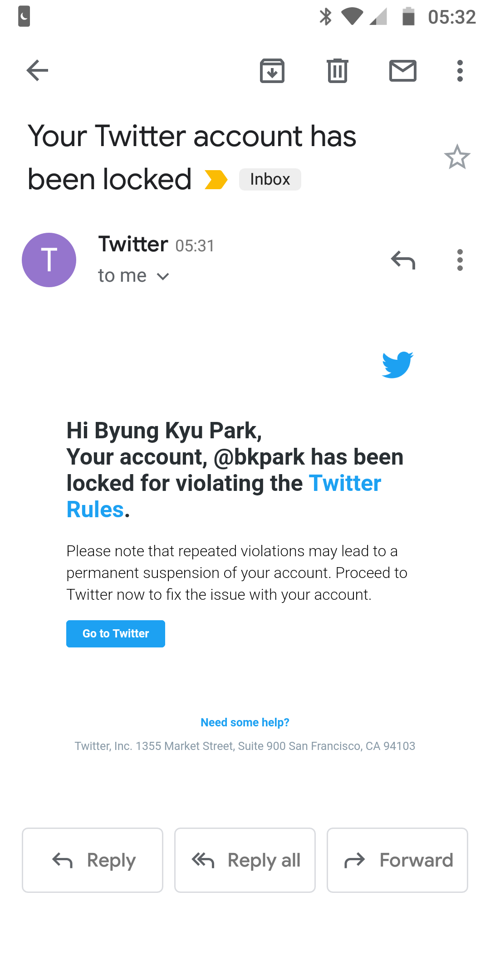Click the Go to Twitter button
This screenshot has height=980, width=490.
(x=116, y=633)
